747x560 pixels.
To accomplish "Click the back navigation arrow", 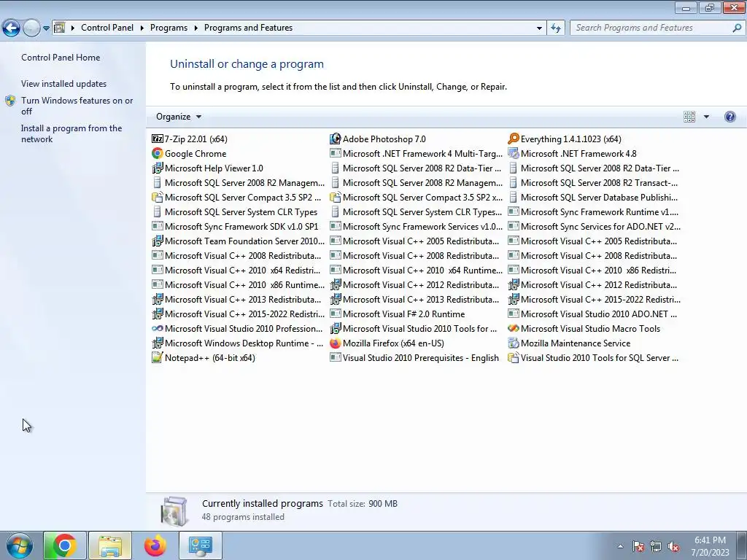I will point(12,28).
